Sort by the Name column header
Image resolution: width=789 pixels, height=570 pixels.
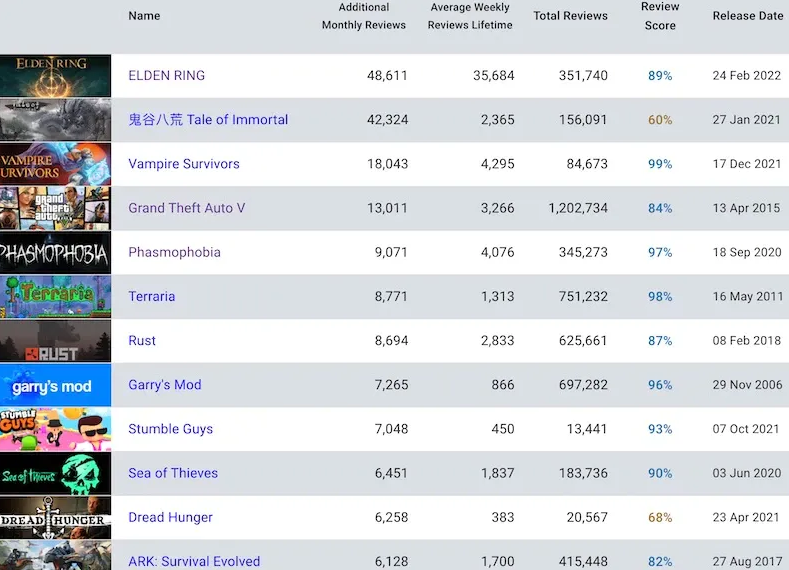[144, 16]
